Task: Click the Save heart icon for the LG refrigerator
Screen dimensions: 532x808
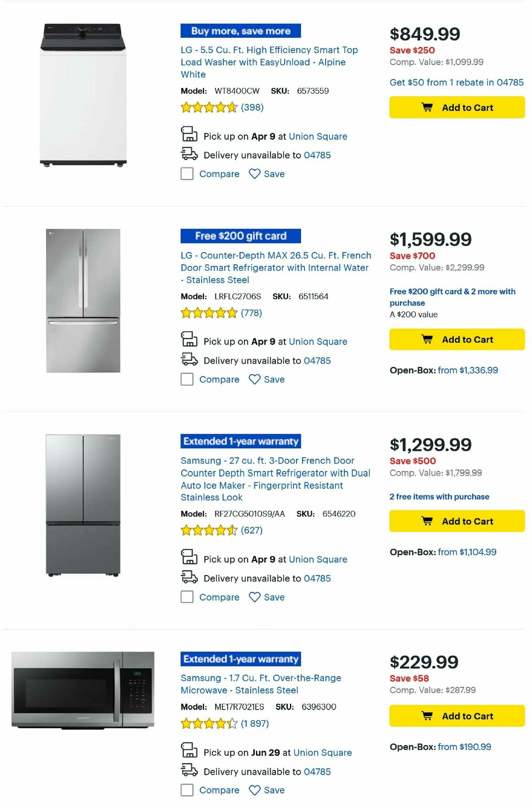Action: [x=255, y=380]
